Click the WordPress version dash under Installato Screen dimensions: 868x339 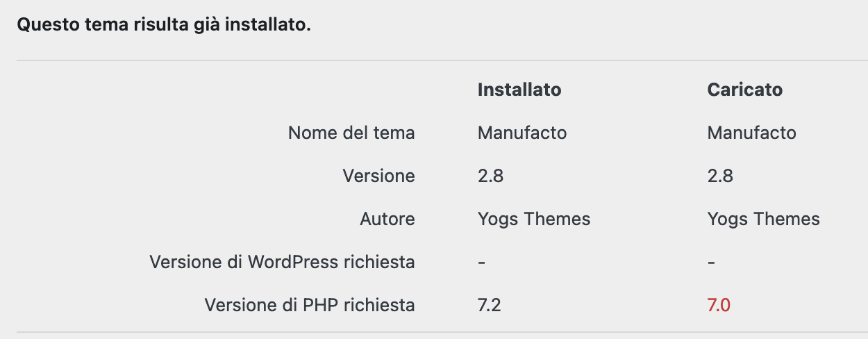[x=482, y=263]
